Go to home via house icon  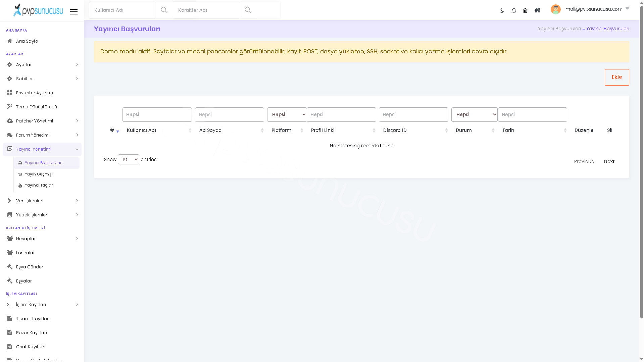537,10
